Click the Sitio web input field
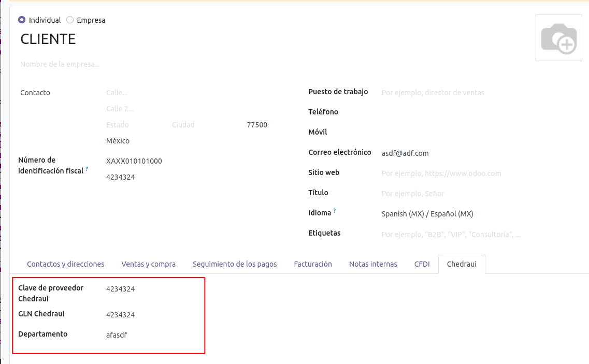 tap(441, 173)
